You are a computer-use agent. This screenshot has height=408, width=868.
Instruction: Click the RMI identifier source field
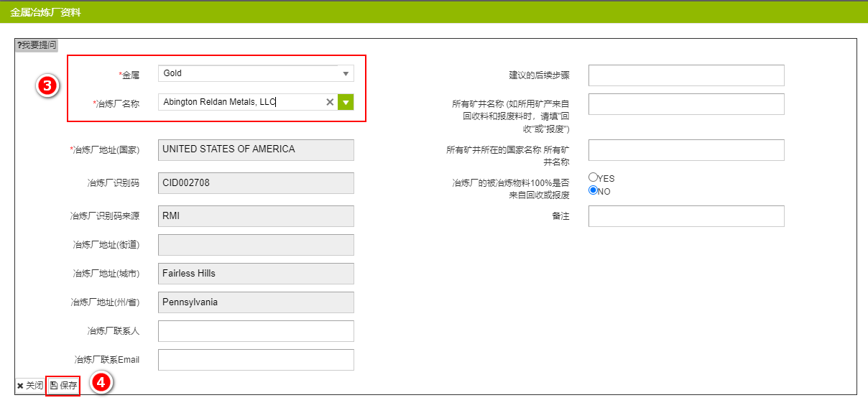click(x=256, y=216)
